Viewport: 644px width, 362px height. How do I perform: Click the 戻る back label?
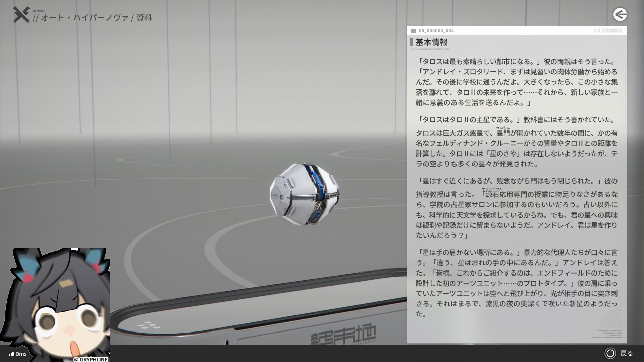[626, 353]
